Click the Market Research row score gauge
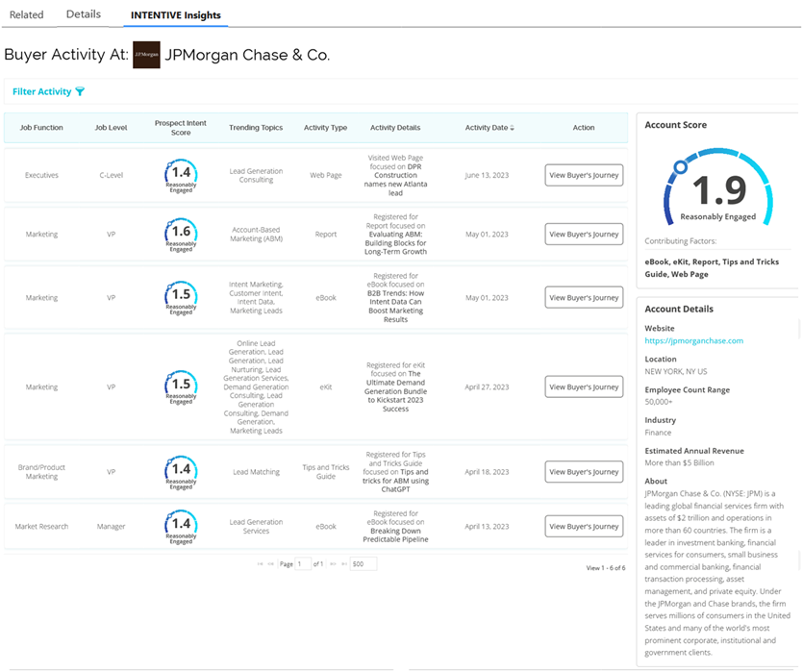Viewport: 803px width, 672px height. coord(181,527)
